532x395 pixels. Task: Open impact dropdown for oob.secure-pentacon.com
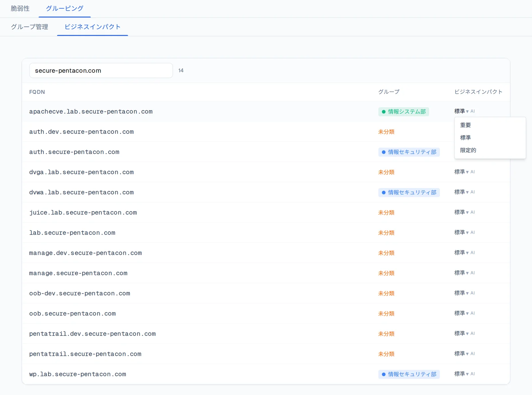[x=462, y=313]
